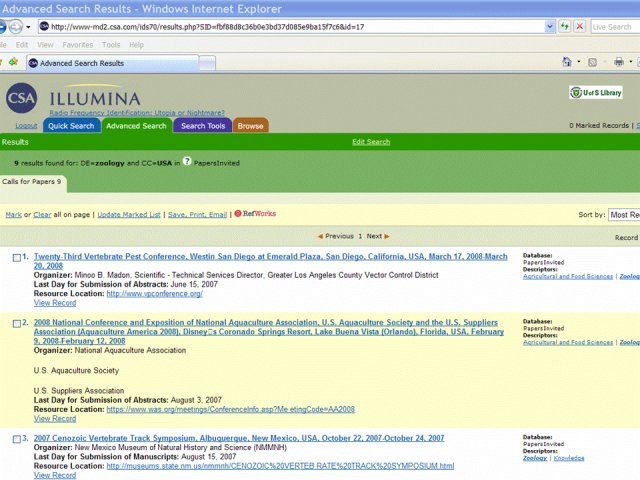Click View Record for Vertebrate Pest Conference

pyautogui.click(x=55, y=303)
